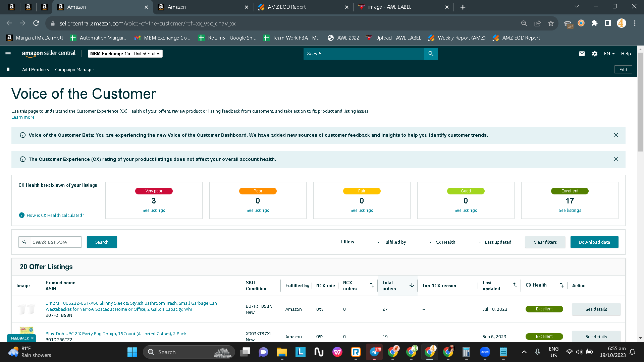
Task: Open the browser extensions puzzle icon
Action: tap(594, 23)
